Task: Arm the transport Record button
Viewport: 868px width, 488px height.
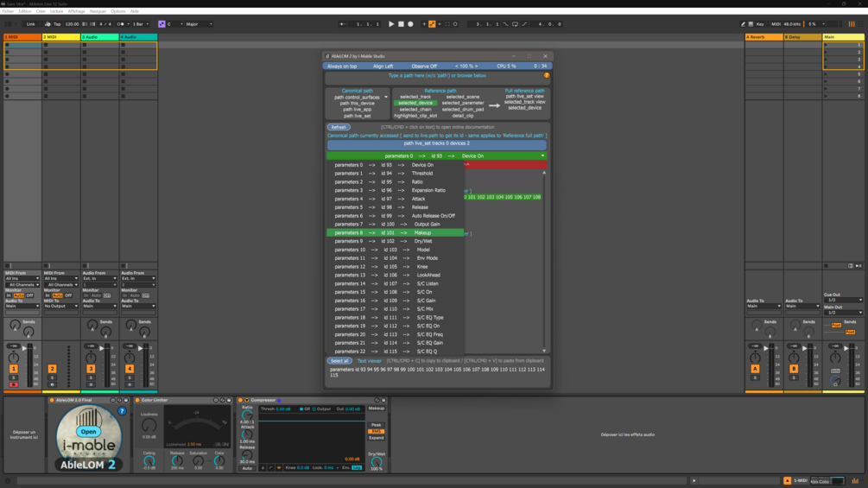Action: (x=410, y=24)
